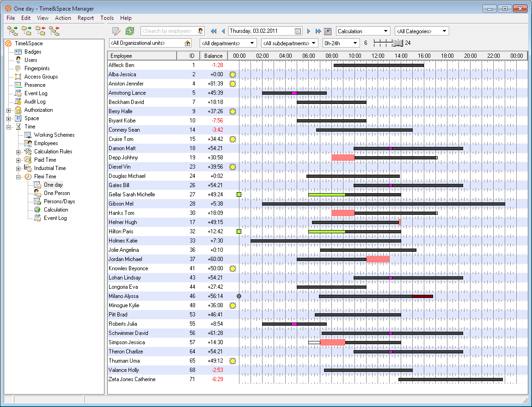Sort by the ID column header
Screen dimensions: 532x407
tap(189, 56)
